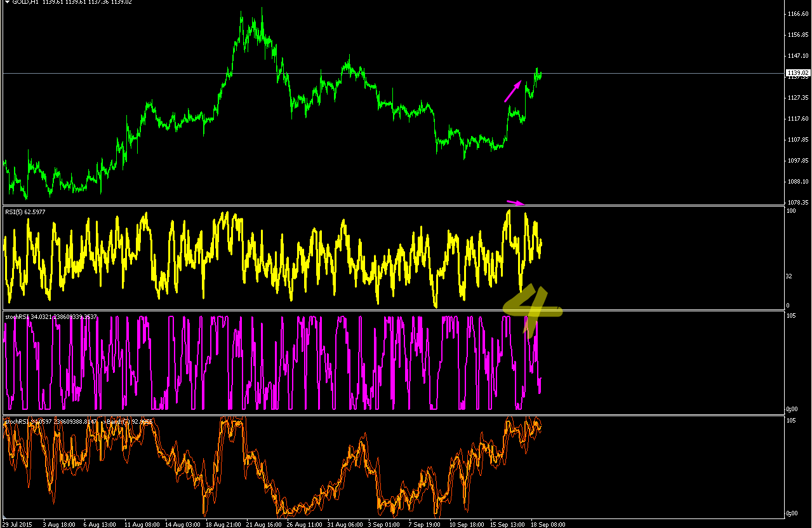Image resolution: width=812 pixels, height=528 pixels.
Task: Click the 11 Aug 08:00 time label
Action: (x=142, y=524)
